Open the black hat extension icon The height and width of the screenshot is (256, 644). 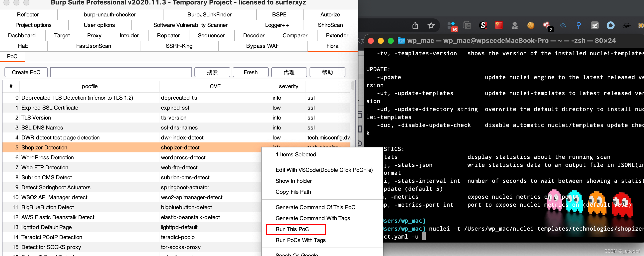coord(626,25)
